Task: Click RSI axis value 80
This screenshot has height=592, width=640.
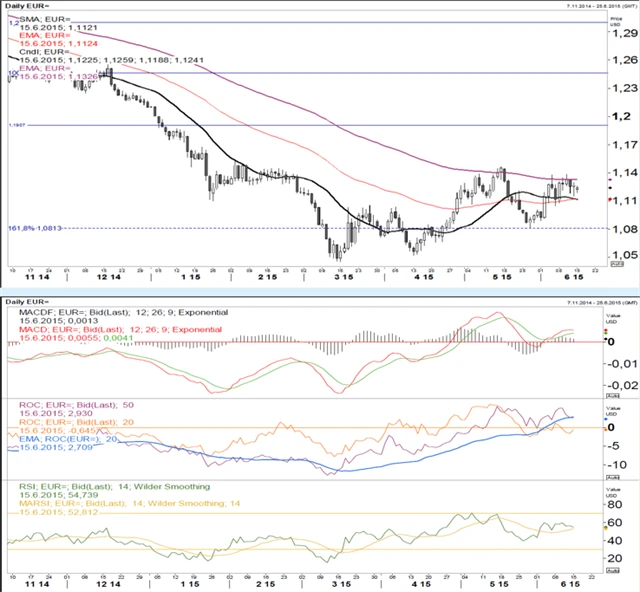Action: click(x=614, y=505)
